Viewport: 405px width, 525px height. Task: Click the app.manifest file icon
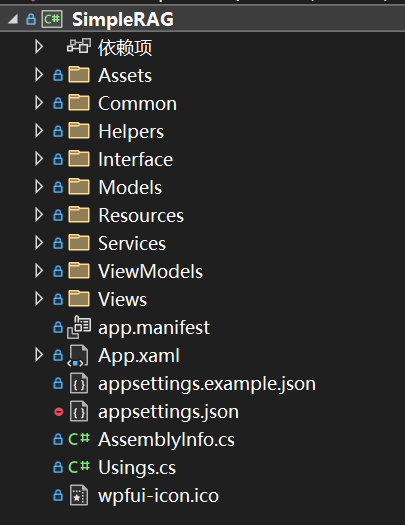(x=79, y=327)
